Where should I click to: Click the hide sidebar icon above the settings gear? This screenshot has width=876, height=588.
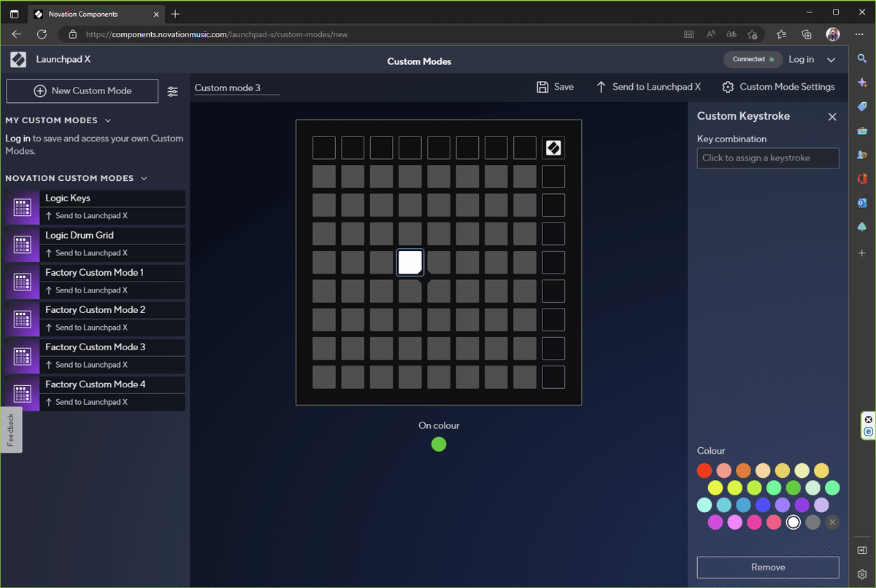coord(862,550)
